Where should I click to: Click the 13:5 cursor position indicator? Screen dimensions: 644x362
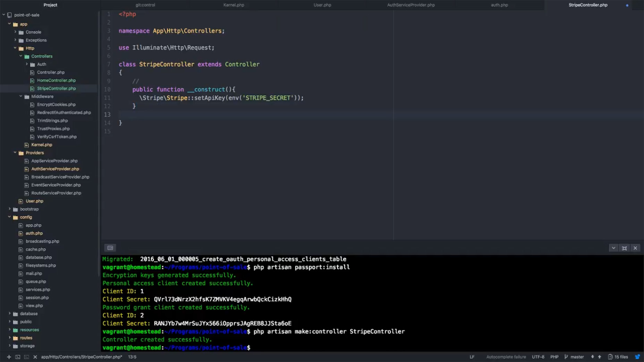click(132, 357)
